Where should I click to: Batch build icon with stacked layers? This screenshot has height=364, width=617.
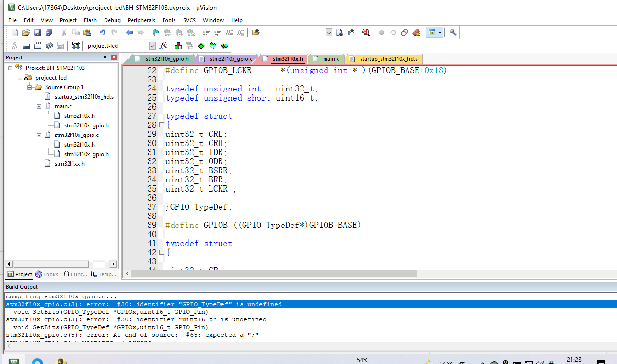[x=49, y=46]
